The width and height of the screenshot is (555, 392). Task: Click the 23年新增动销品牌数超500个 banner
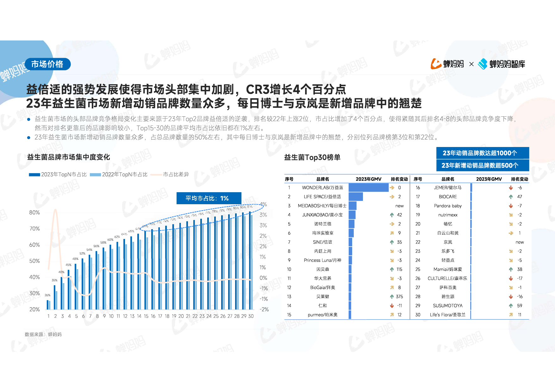[482, 165]
